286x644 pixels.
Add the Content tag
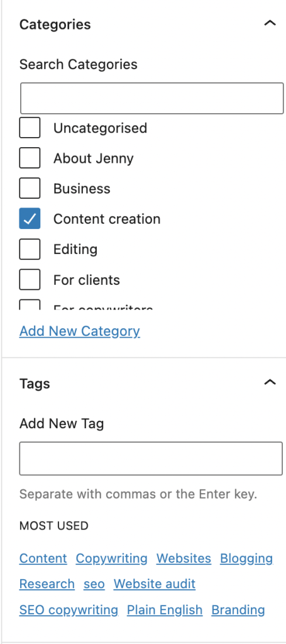(43, 558)
